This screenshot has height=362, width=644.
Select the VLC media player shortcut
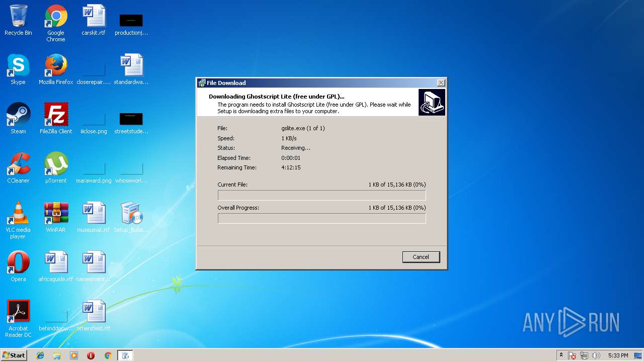(18, 220)
